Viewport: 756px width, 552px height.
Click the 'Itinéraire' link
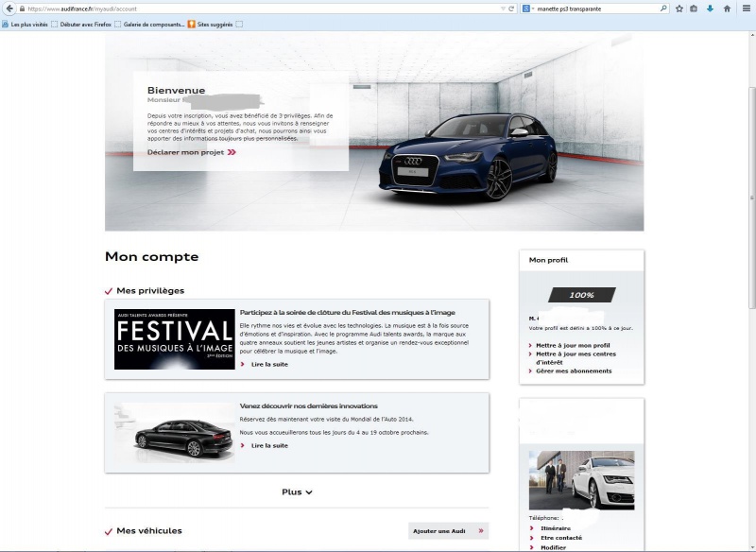pyautogui.click(x=556, y=528)
